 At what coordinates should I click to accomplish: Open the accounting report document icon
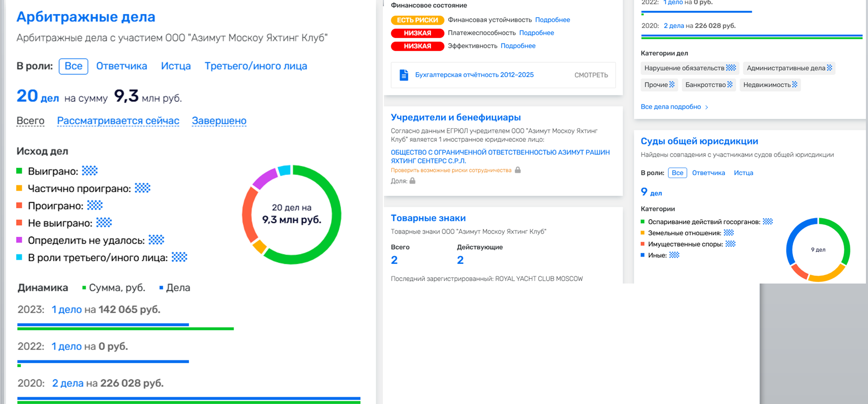point(404,75)
